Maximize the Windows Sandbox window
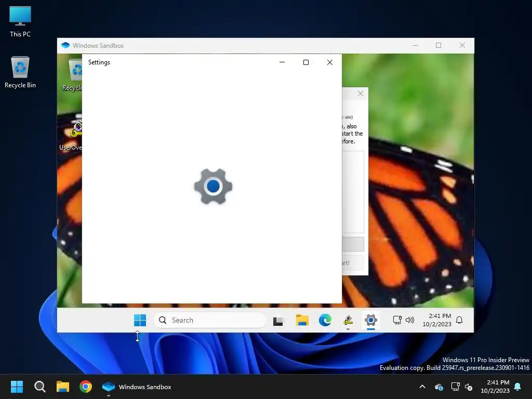Screen dimensions: 532x399 click(x=438, y=46)
